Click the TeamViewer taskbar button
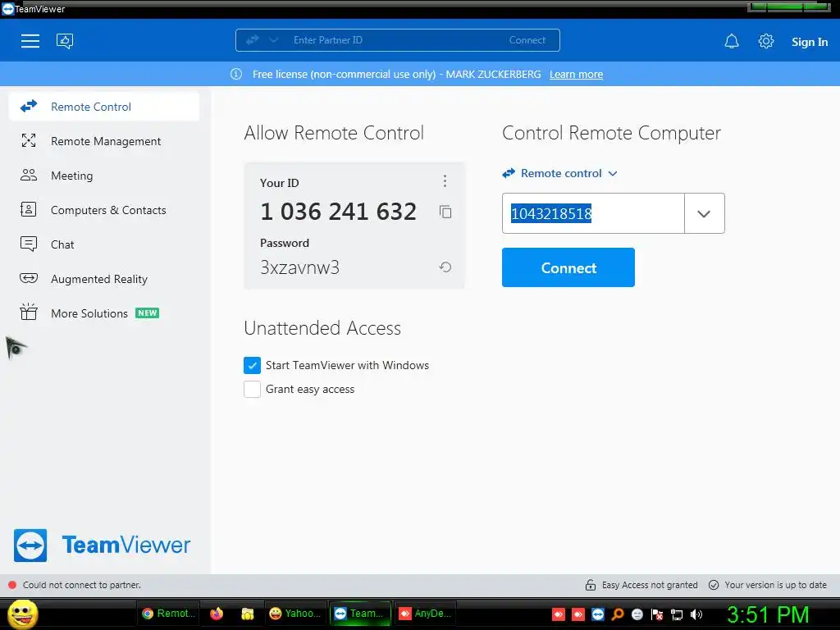This screenshot has height=630, width=840. pos(360,614)
